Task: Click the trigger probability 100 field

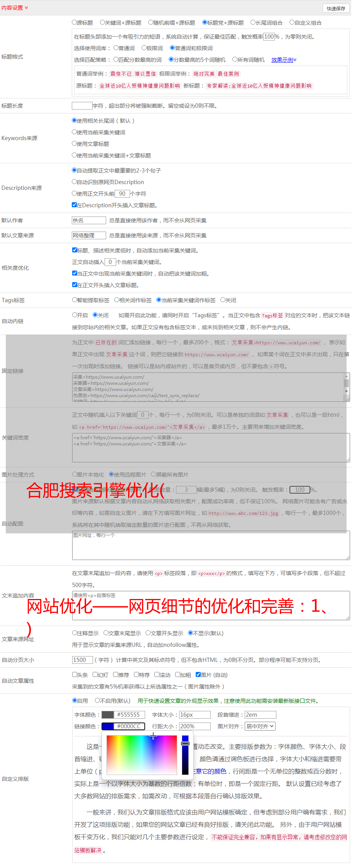Action: (x=269, y=37)
